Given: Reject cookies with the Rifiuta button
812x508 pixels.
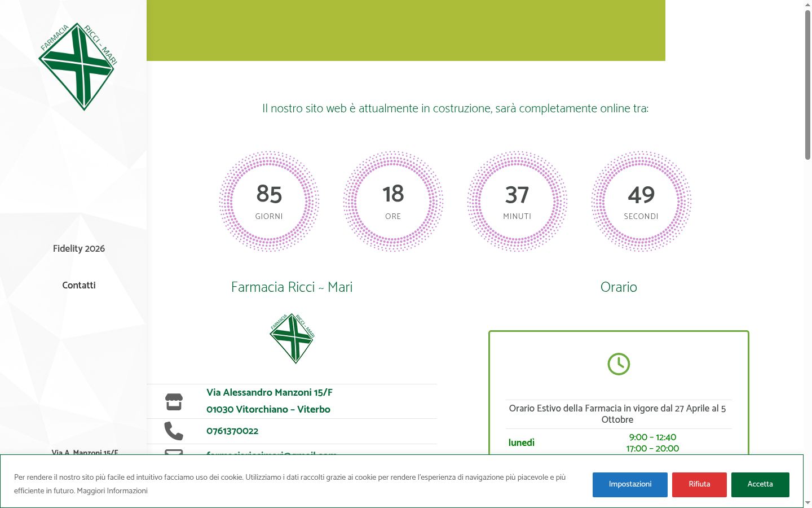Looking at the screenshot, I should pyautogui.click(x=699, y=485).
